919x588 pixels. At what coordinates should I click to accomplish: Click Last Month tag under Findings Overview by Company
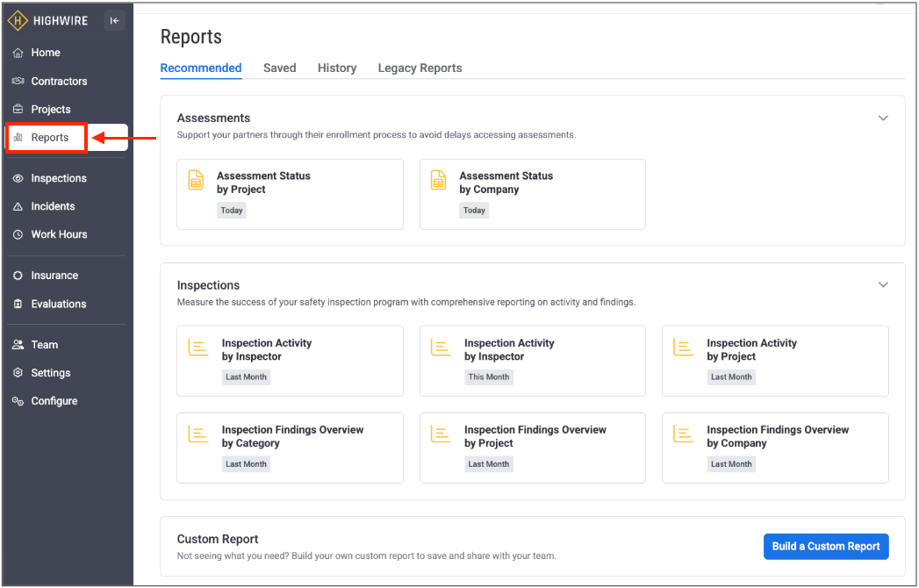click(731, 463)
